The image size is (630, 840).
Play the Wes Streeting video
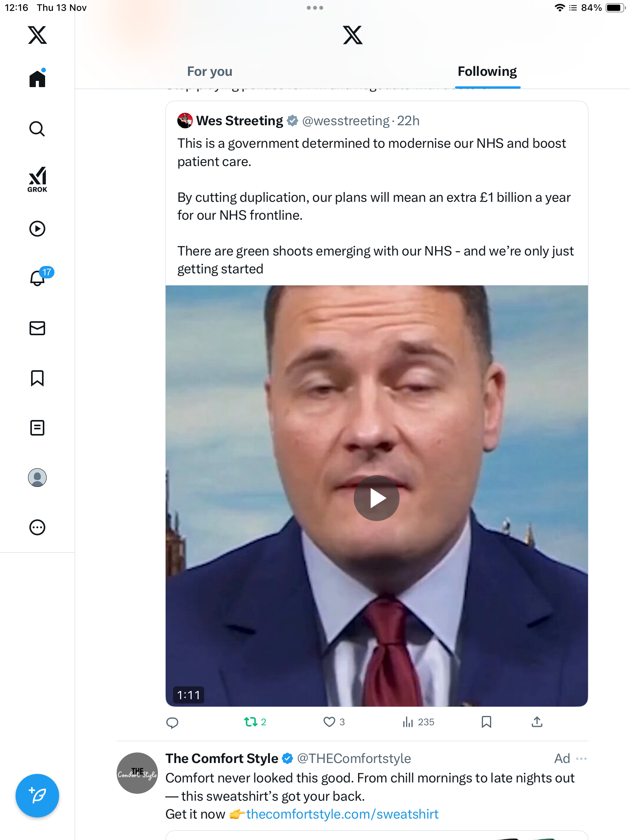pos(376,498)
